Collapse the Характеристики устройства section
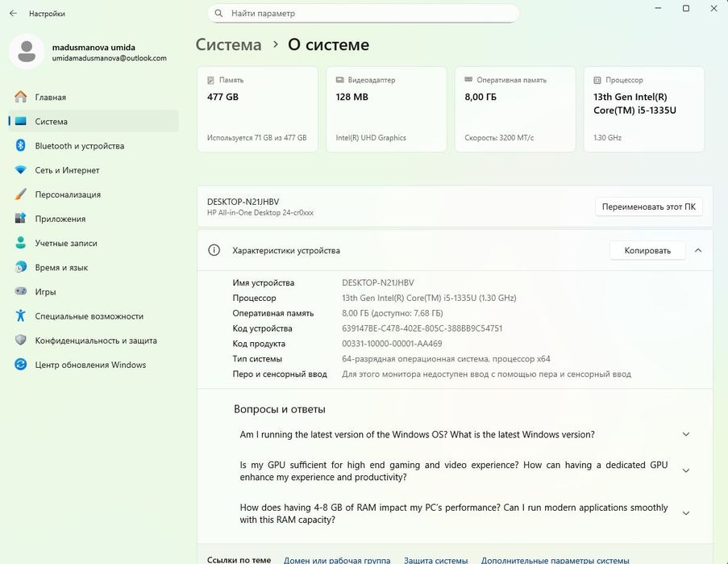The image size is (728, 564). click(698, 250)
